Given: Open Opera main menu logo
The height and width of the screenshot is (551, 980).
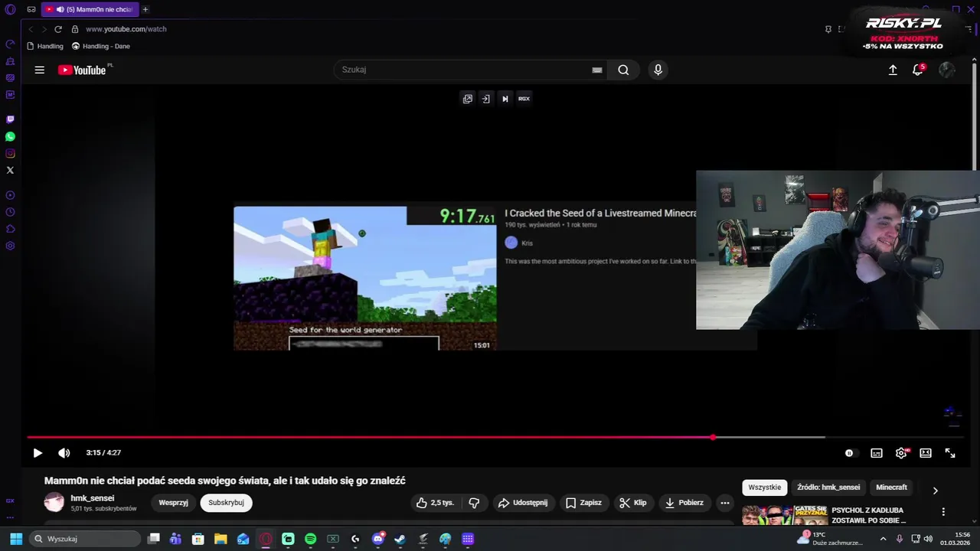Looking at the screenshot, I should pyautogui.click(x=10, y=9).
